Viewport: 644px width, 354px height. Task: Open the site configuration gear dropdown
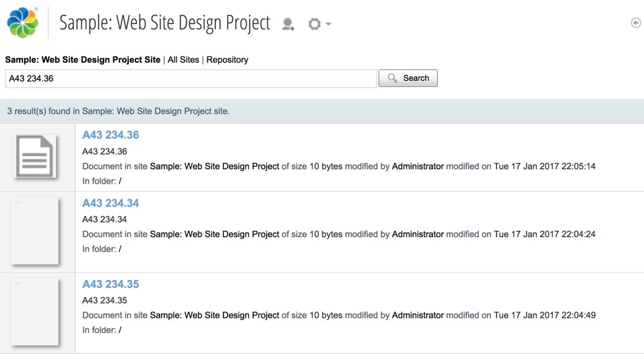coord(319,24)
